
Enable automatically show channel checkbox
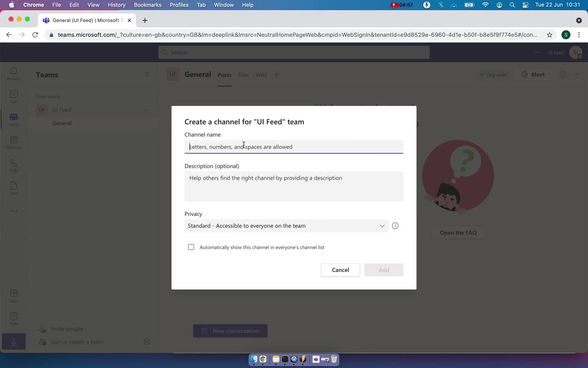pyautogui.click(x=191, y=247)
